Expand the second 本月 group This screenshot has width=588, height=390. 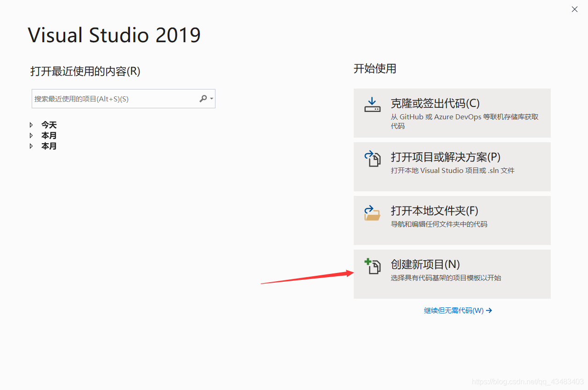(x=31, y=146)
